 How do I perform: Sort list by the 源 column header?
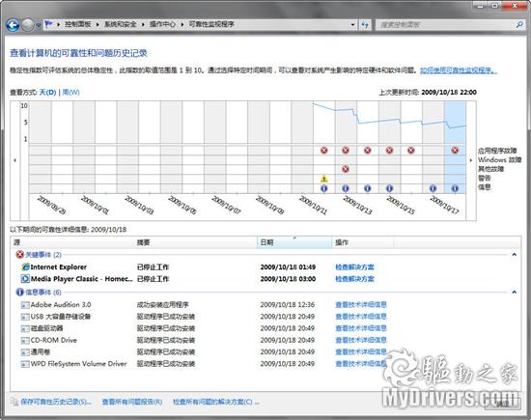(x=72, y=242)
